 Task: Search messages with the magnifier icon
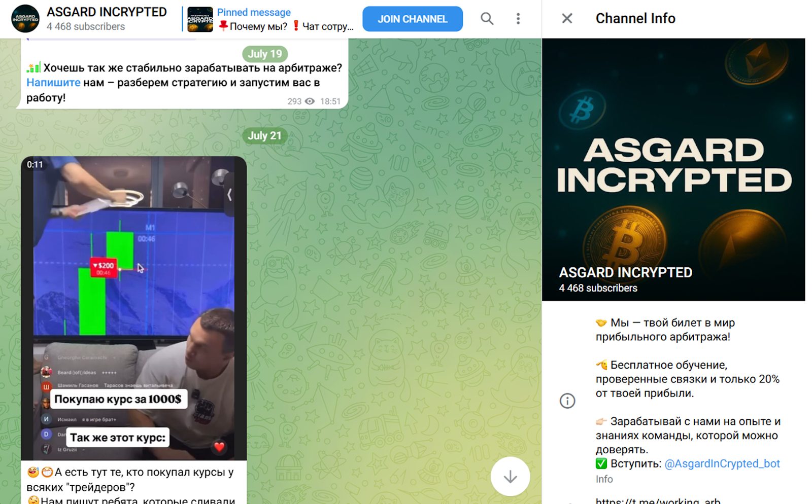(487, 19)
